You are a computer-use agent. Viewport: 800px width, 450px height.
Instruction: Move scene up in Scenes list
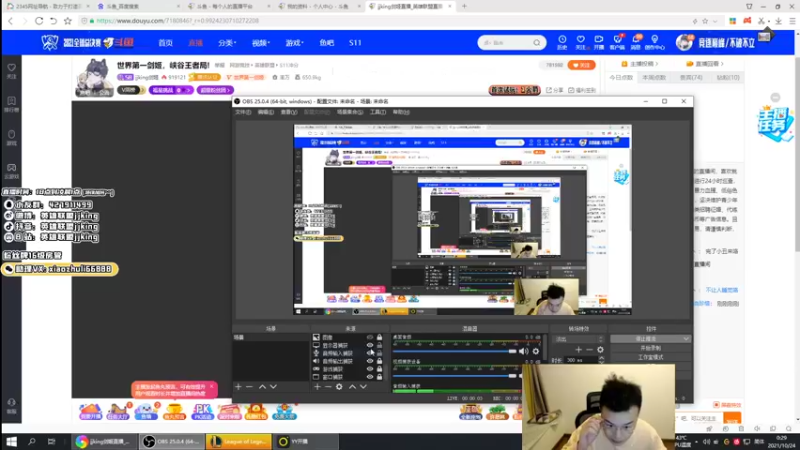coord(262,387)
